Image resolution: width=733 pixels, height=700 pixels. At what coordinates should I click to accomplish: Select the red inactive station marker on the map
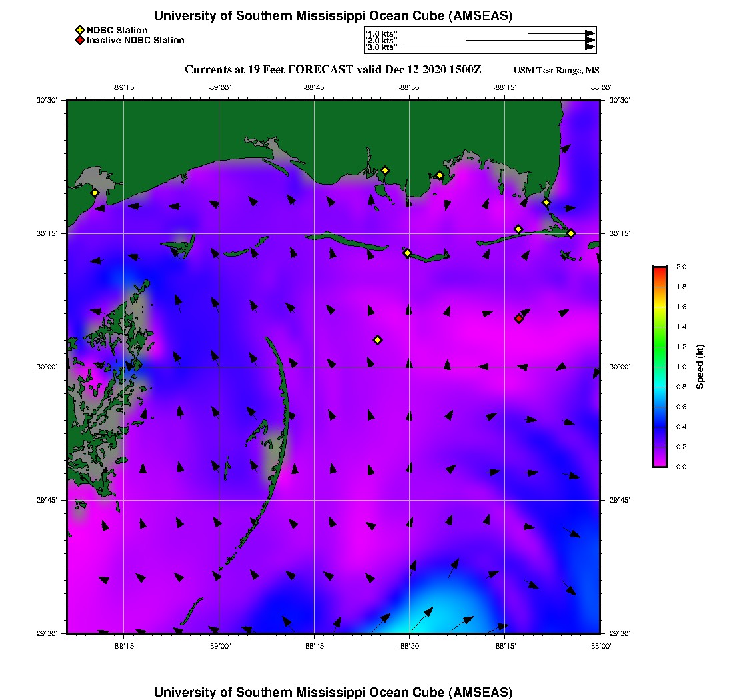pyautogui.click(x=518, y=319)
